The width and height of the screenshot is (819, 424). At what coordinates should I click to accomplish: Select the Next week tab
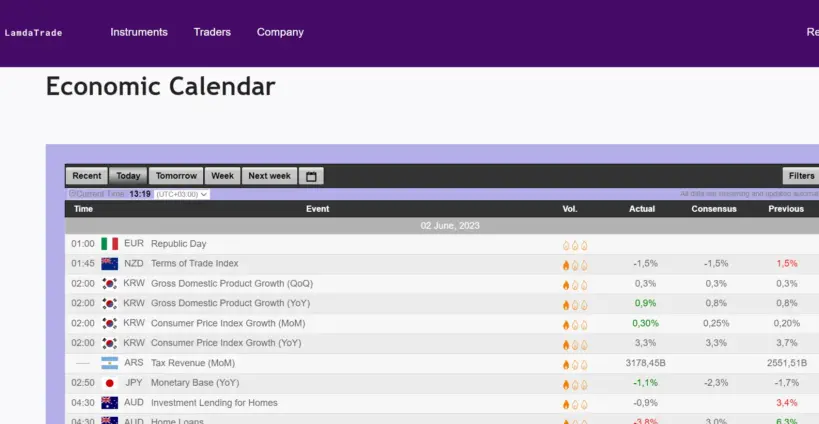tap(269, 176)
